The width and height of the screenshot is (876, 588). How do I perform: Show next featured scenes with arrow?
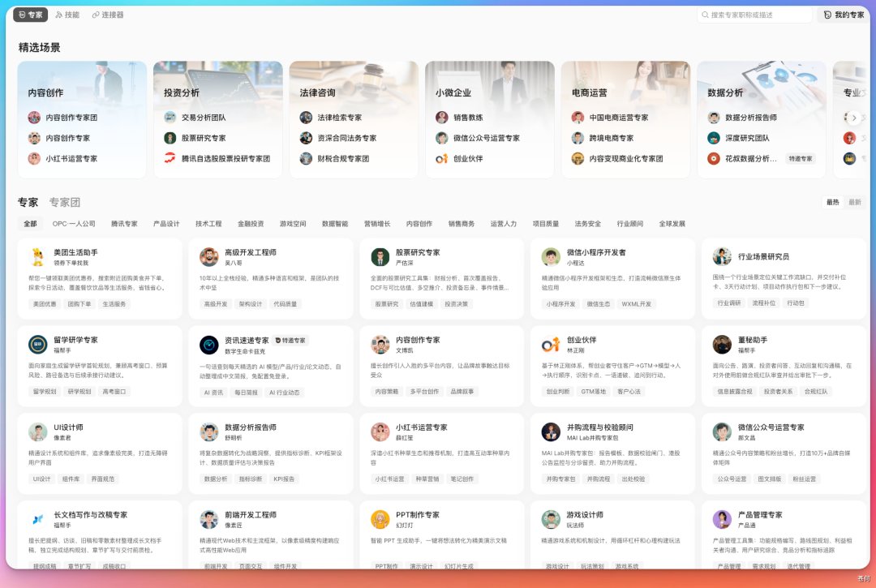coord(853,118)
